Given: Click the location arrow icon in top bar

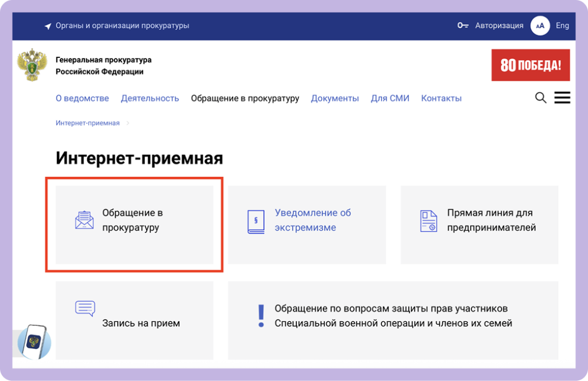Looking at the screenshot, I should [48, 26].
